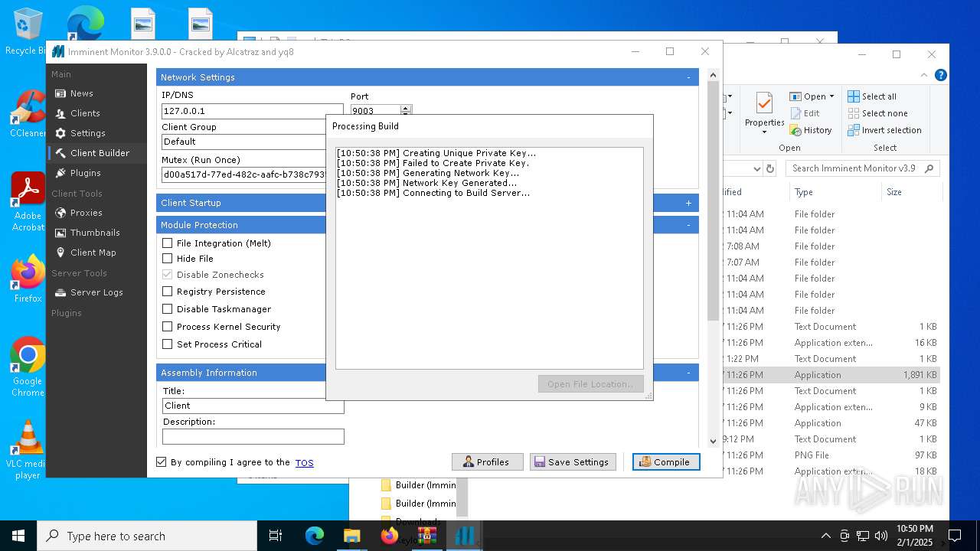Click the taskbar search box

(x=147, y=536)
